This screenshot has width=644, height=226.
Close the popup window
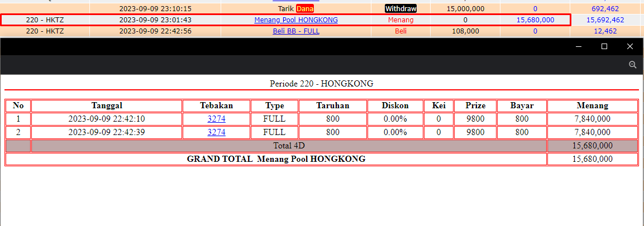point(630,47)
